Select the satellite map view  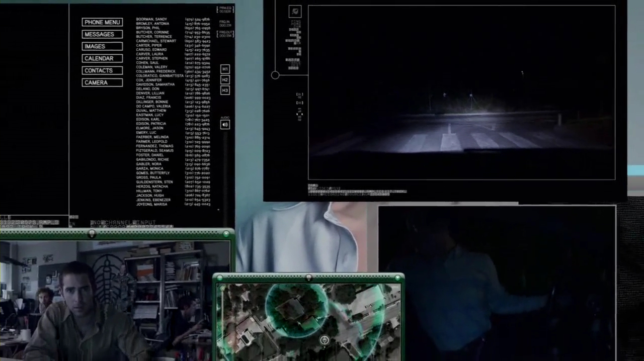coord(308,322)
